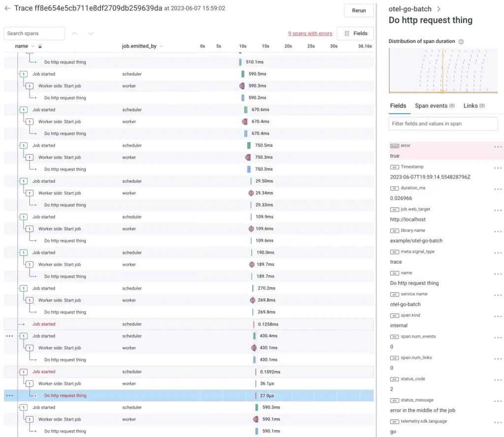
Task: Open the name column dropdown
Action: pyautogui.click(x=32, y=46)
